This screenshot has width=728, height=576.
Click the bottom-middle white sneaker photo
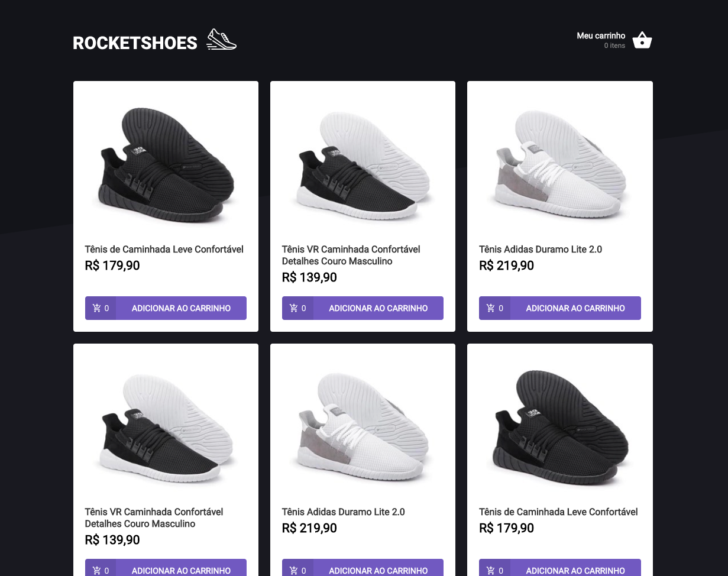(x=363, y=428)
